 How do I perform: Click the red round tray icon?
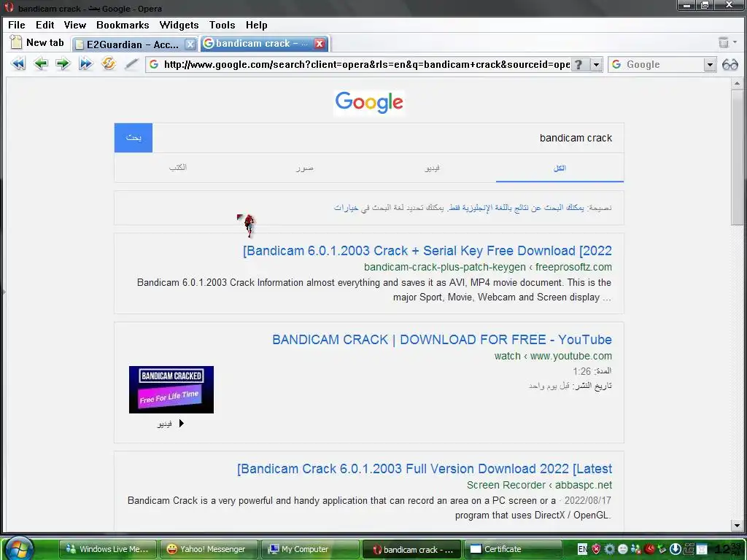click(x=649, y=549)
